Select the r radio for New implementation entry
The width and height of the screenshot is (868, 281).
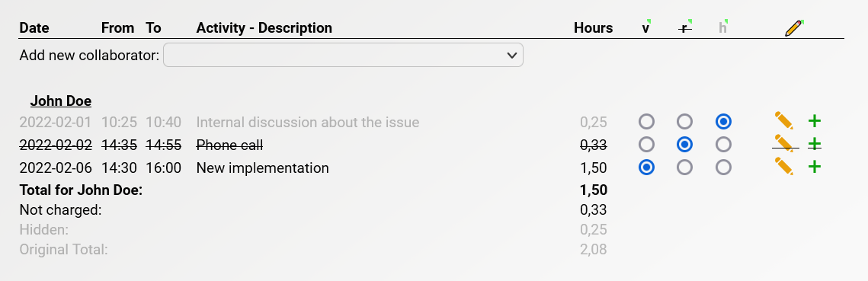(x=685, y=167)
